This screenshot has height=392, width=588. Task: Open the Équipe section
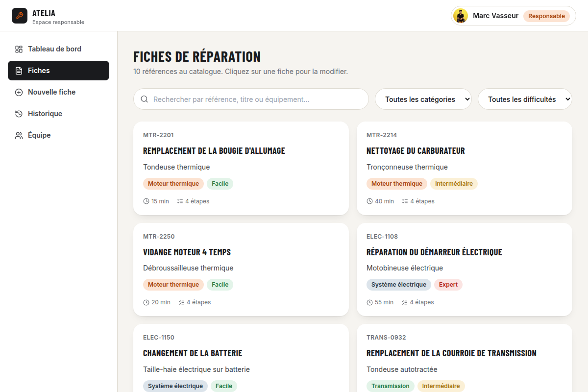pos(58,135)
